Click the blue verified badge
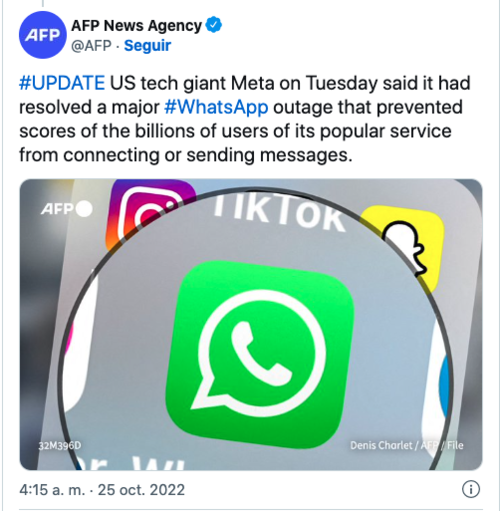This screenshot has width=500, height=511. click(214, 25)
